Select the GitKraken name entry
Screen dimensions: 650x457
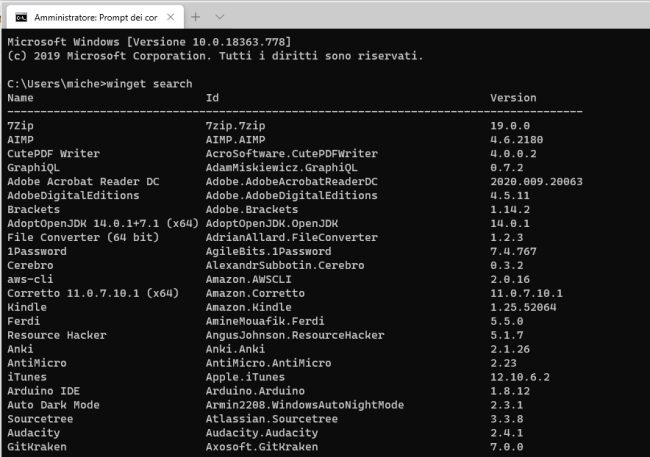tap(37, 447)
